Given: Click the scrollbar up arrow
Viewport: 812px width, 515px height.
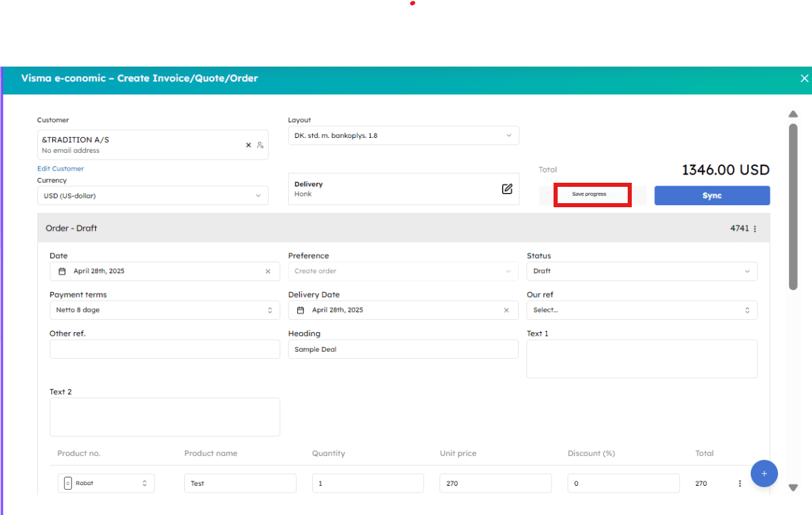Looking at the screenshot, I should tap(793, 114).
